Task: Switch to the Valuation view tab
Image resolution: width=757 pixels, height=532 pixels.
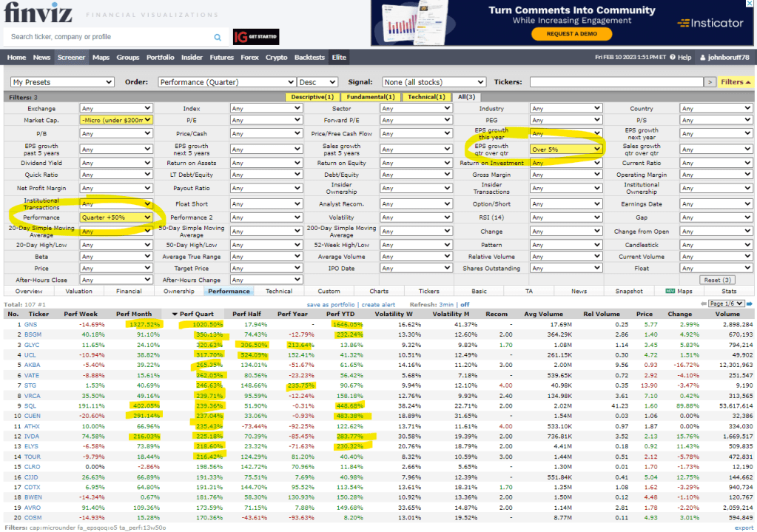Action: 78,292
